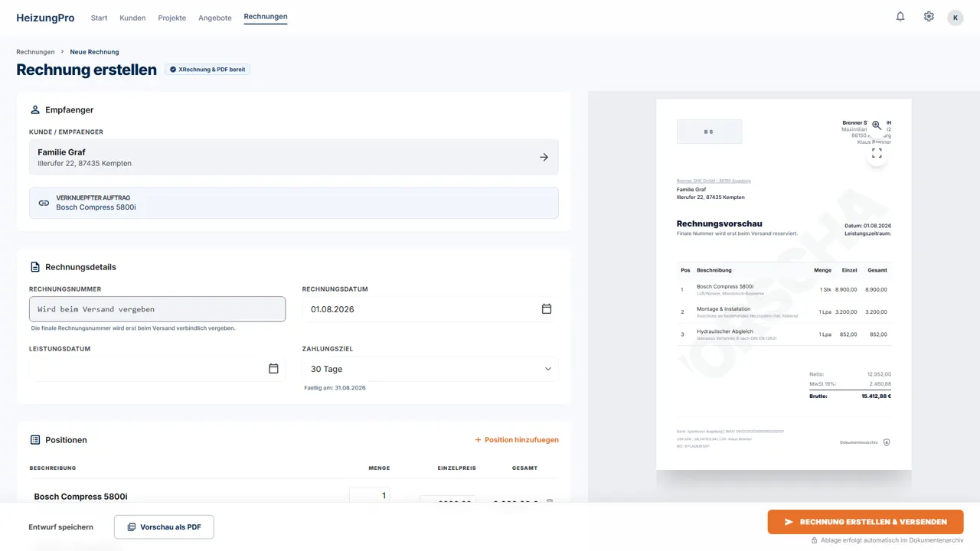Switch to the Projekte tab
This screenshot has width=980, height=551.
172,18
